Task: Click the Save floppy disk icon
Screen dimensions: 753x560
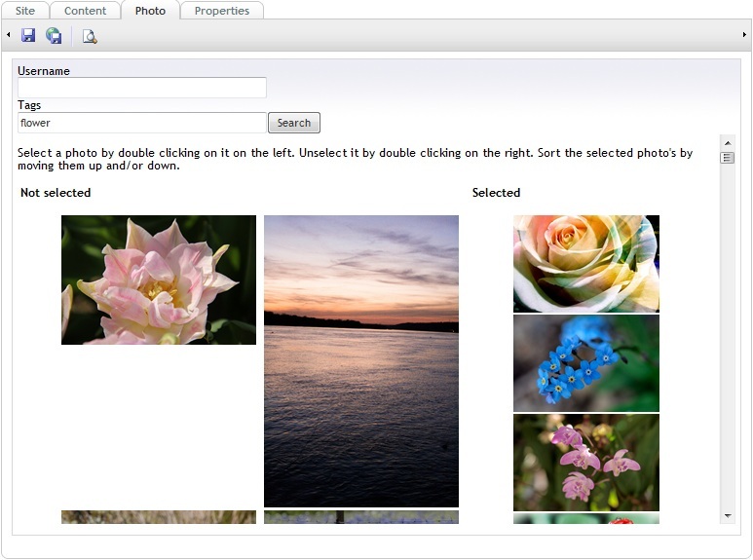Action: click(28, 35)
